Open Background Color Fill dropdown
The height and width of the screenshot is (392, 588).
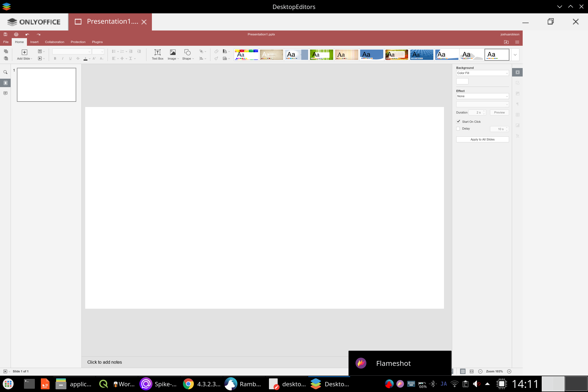coord(482,73)
